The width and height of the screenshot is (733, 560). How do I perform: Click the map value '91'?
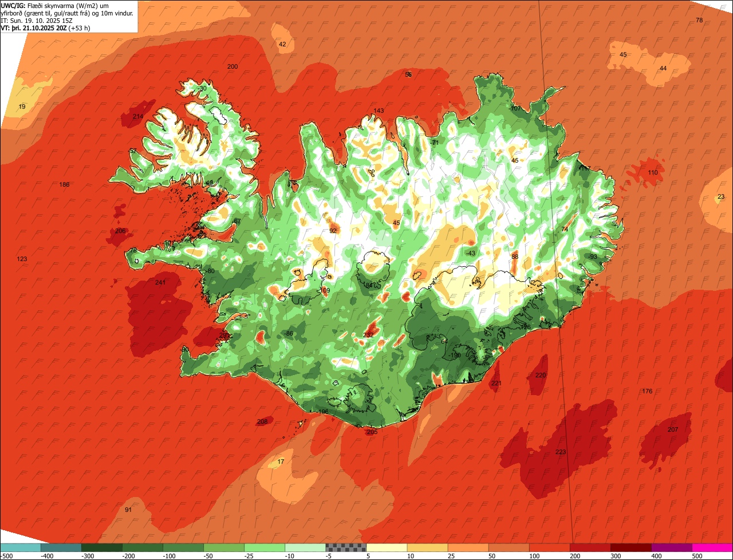click(128, 510)
